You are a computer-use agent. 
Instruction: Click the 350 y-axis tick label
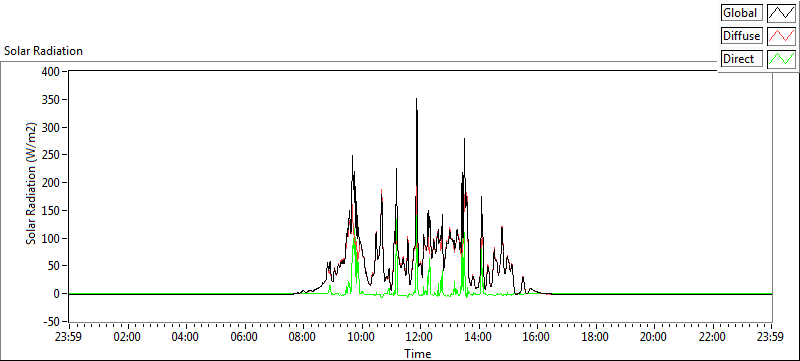click(51, 99)
